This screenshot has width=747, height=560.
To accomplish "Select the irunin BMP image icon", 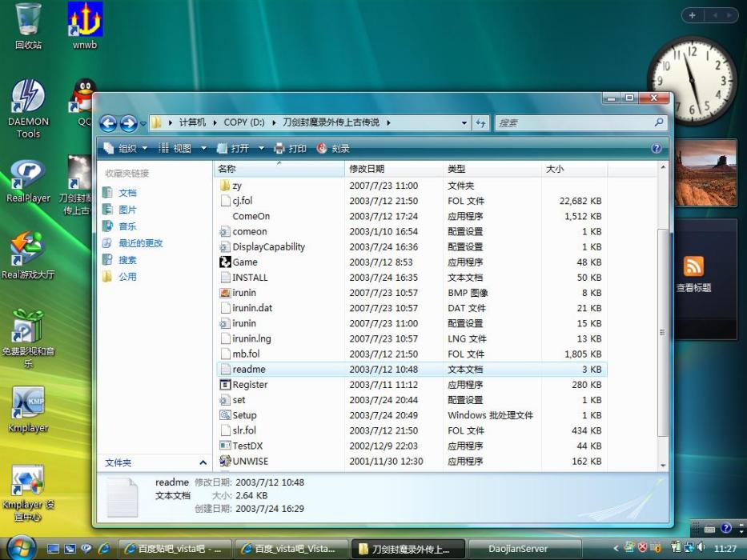I will coord(225,292).
